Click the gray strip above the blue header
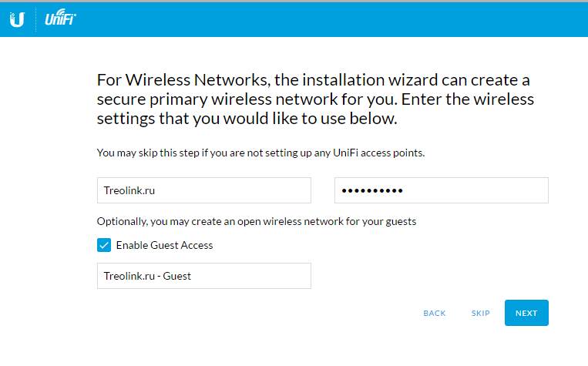The image size is (588, 366). pos(294,1)
